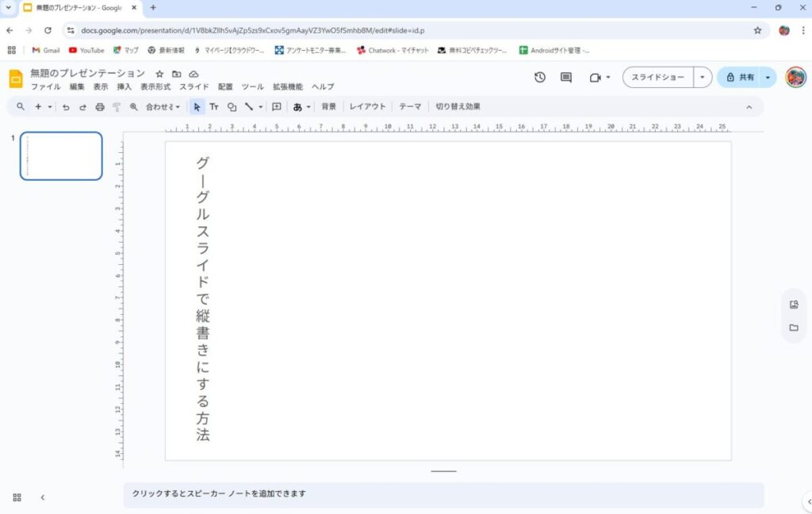812x514 pixels.
Task: Select the zoom magnifier tool
Action: (x=133, y=107)
